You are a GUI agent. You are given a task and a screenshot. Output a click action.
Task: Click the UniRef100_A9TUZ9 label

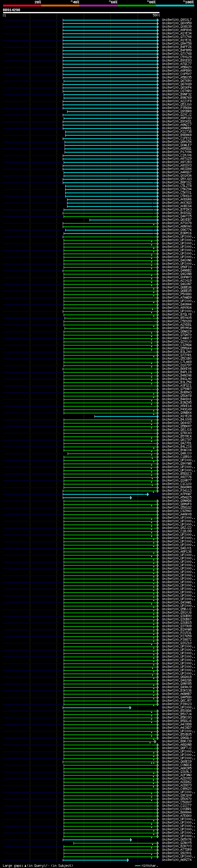pyautogui.click(x=176, y=159)
